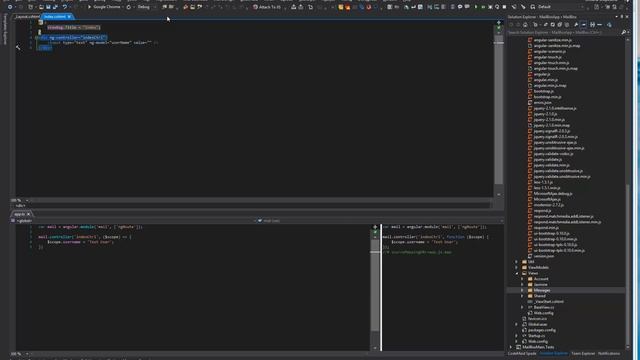
Task: Expand the Messages folder under Views
Action: click(522, 290)
